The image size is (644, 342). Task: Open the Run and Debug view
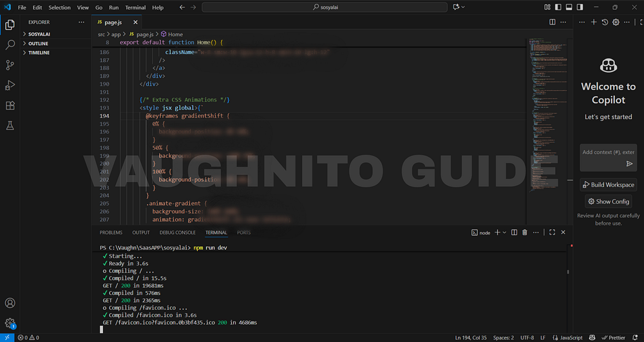[x=10, y=85]
